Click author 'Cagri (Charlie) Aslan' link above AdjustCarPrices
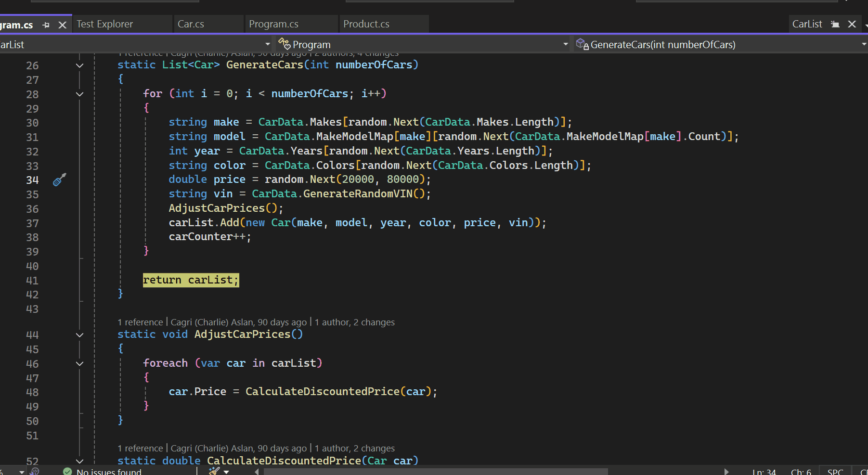Screen dimensions: 868x475 click(238, 322)
